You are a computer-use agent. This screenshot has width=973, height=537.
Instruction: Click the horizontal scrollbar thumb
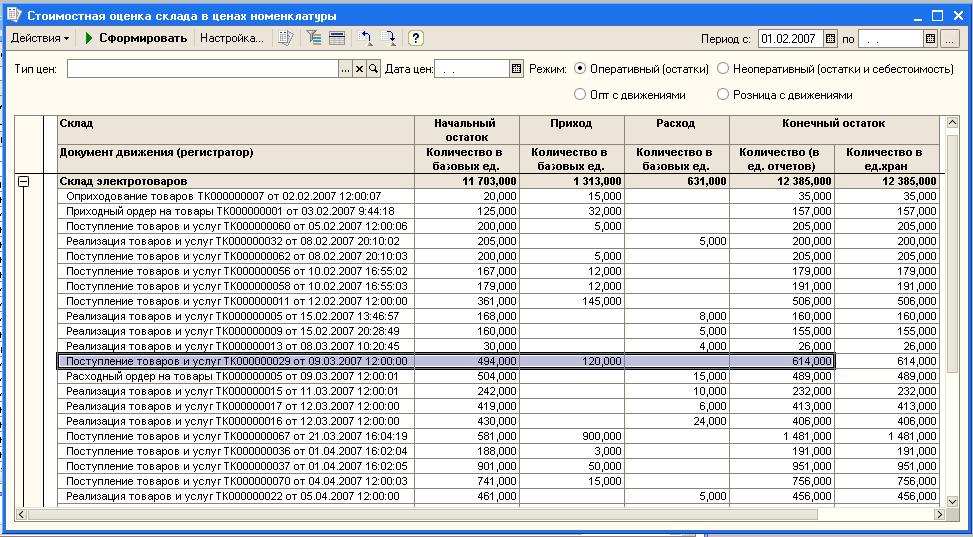tap(423, 515)
